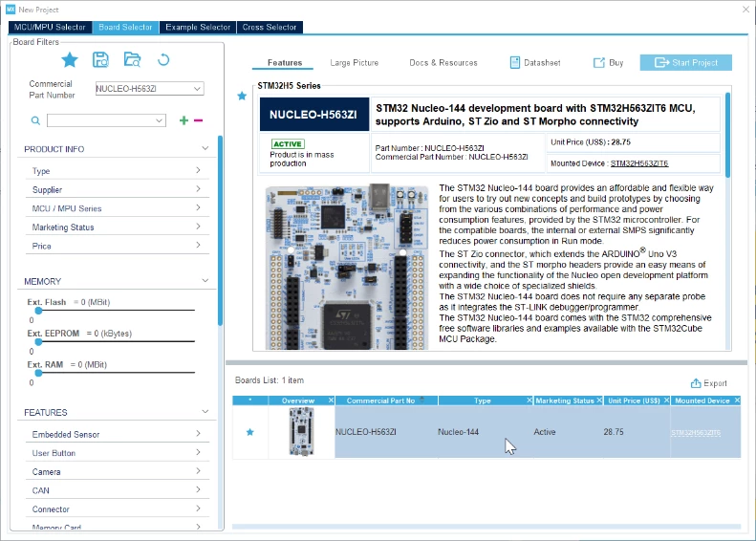Image resolution: width=756 pixels, height=541 pixels.
Task: Click the Ext. EEPROM slider handle
Action: pos(38,342)
